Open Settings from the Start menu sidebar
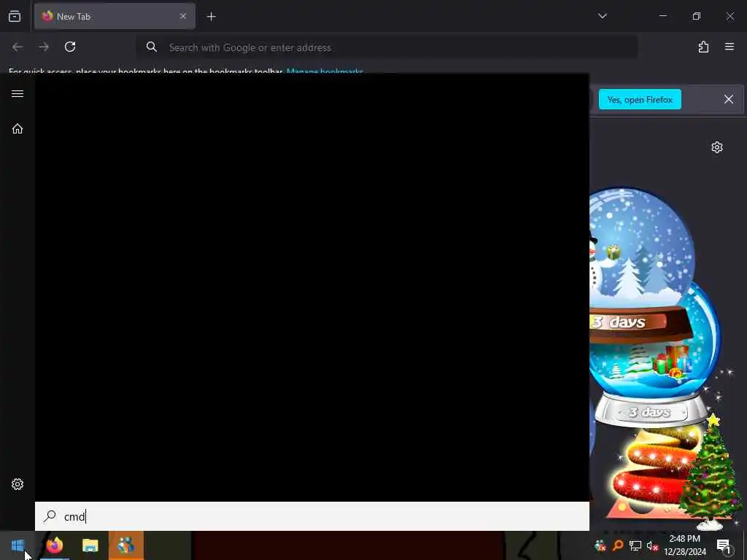 pos(18,484)
